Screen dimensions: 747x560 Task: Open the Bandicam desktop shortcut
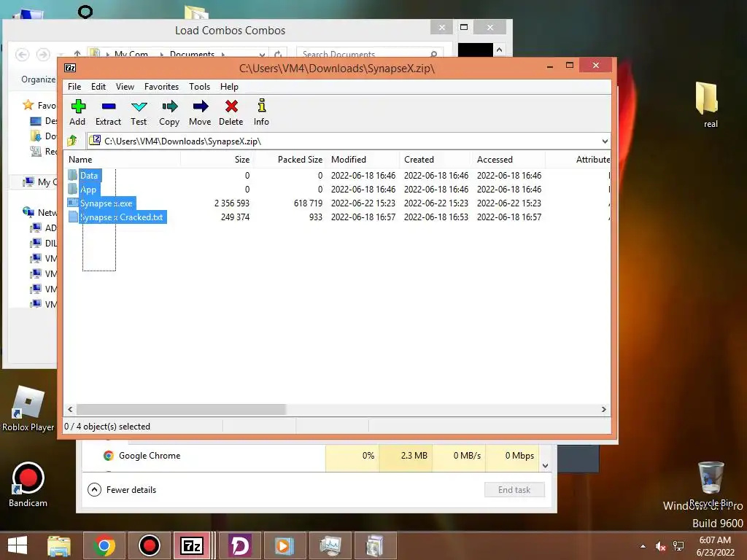28,484
